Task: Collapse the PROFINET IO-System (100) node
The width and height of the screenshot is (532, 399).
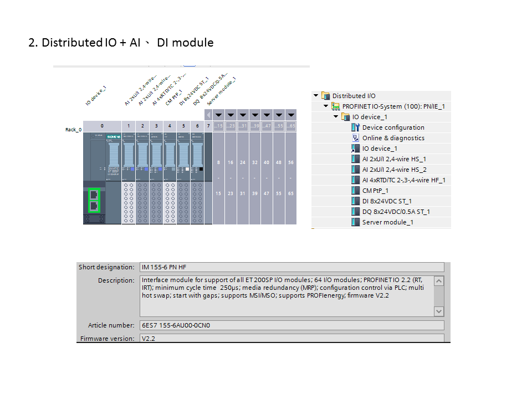Action: (326, 106)
